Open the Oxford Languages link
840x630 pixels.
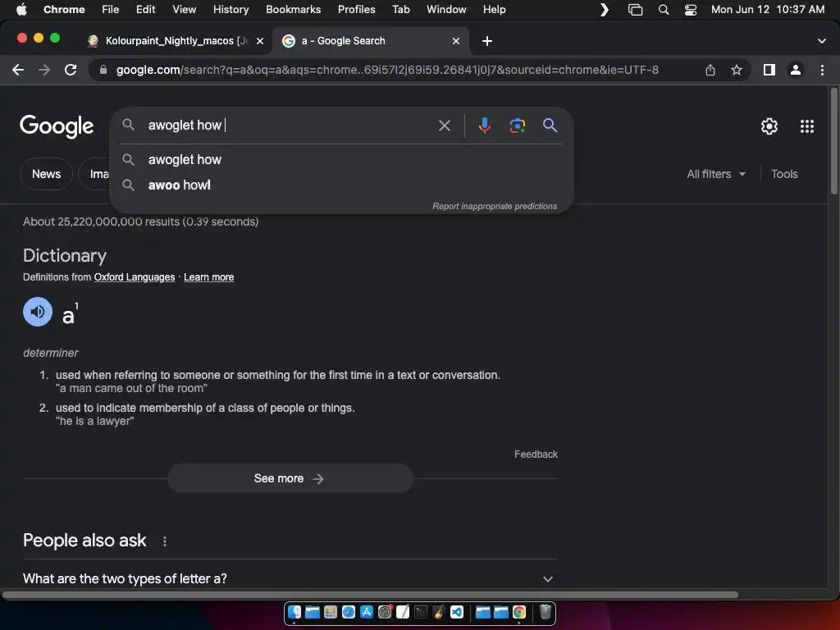[135, 277]
